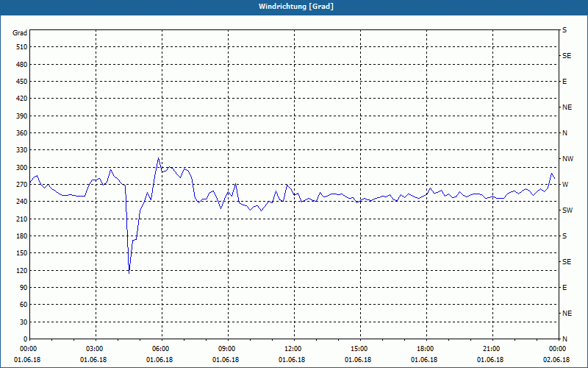Pick the 15:00 time axis label
588x368 pixels.
pyautogui.click(x=359, y=349)
